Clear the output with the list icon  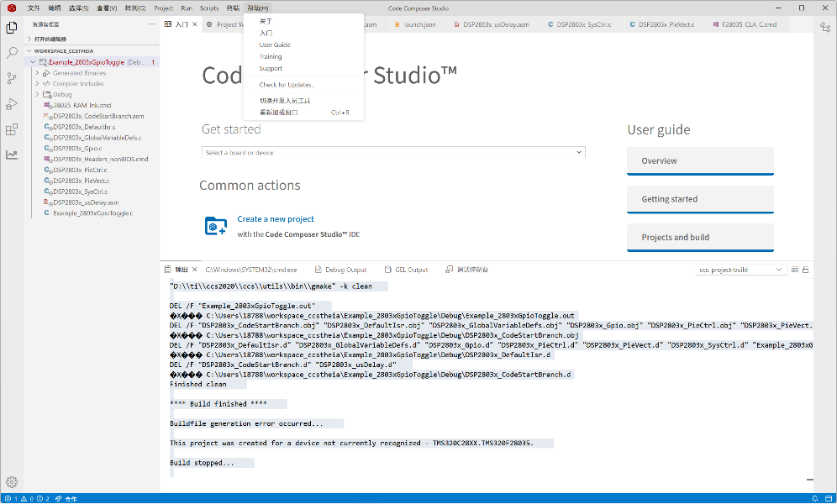click(795, 270)
